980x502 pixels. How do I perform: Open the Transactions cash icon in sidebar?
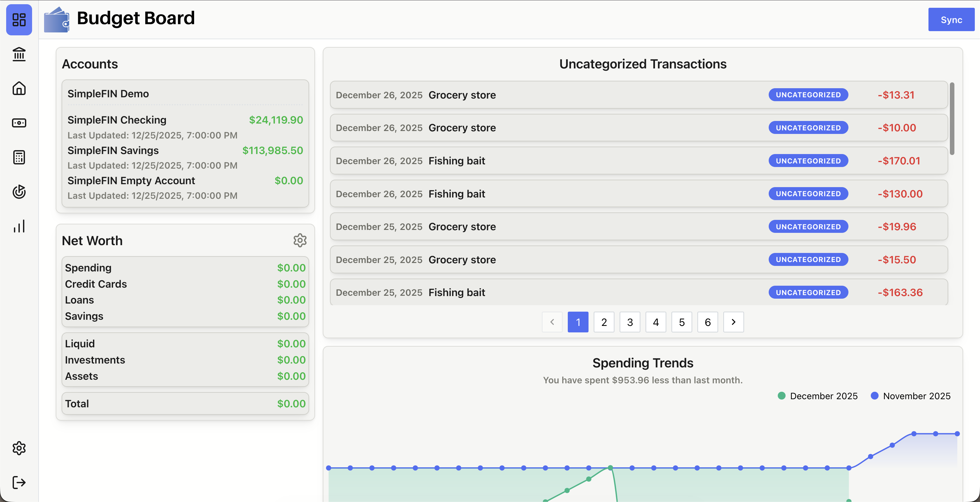(19, 123)
